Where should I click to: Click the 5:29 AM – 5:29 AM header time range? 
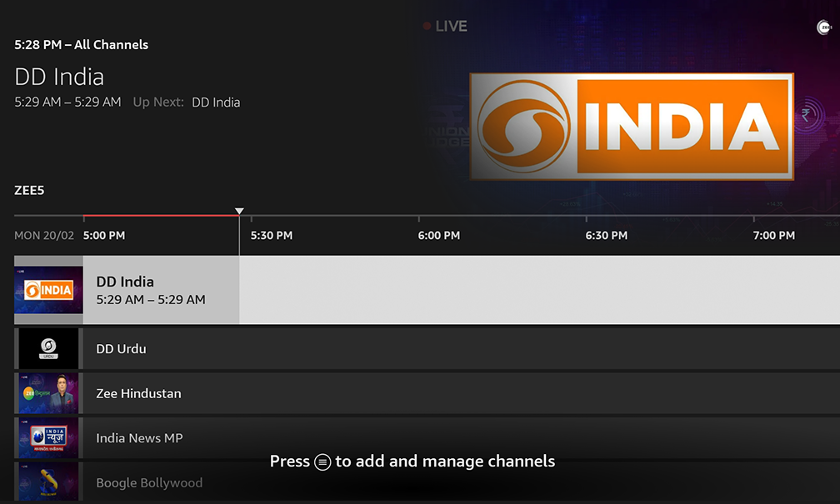(67, 102)
